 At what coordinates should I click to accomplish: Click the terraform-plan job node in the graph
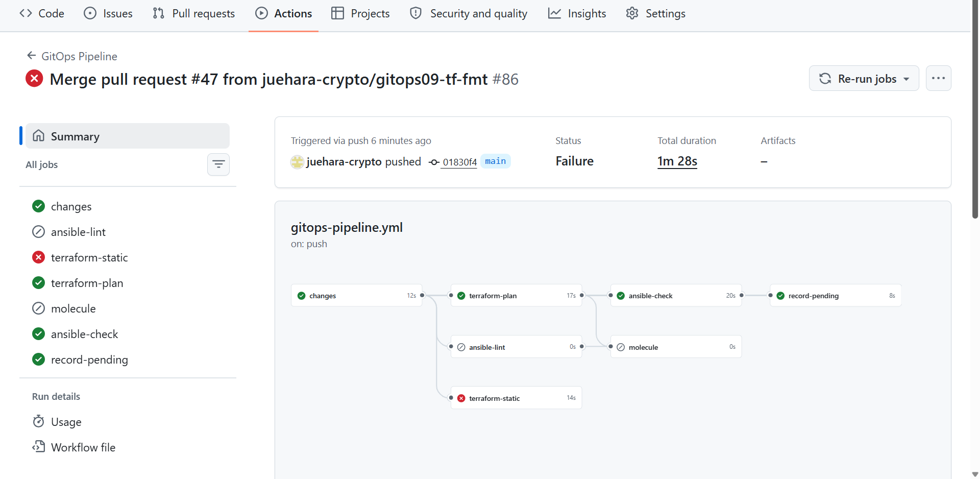pyautogui.click(x=516, y=296)
